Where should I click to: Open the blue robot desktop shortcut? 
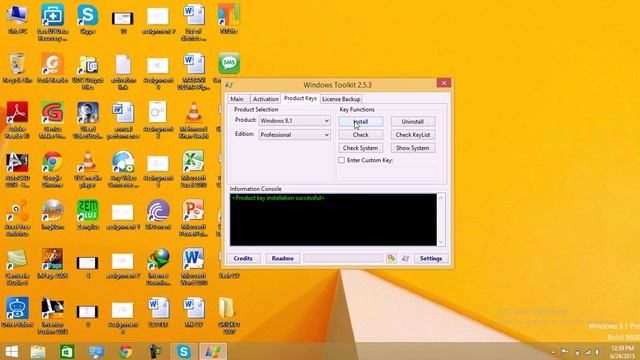point(17,313)
